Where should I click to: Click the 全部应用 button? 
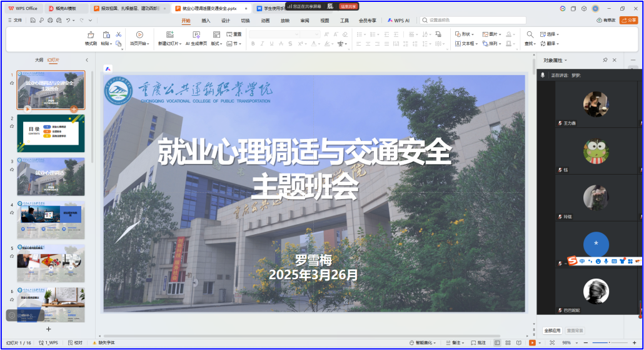click(x=552, y=331)
